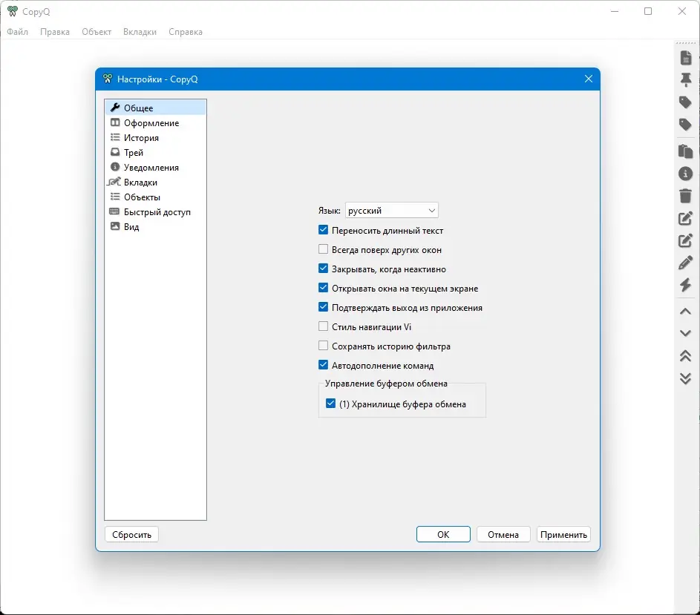
Task: Open the Быстрый доступ settings section
Action: click(155, 212)
